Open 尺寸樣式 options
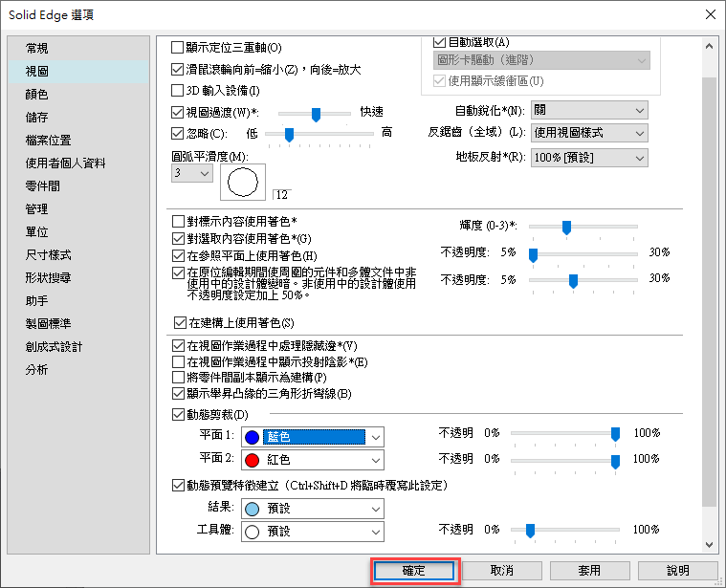This screenshot has width=726, height=588. [x=48, y=255]
